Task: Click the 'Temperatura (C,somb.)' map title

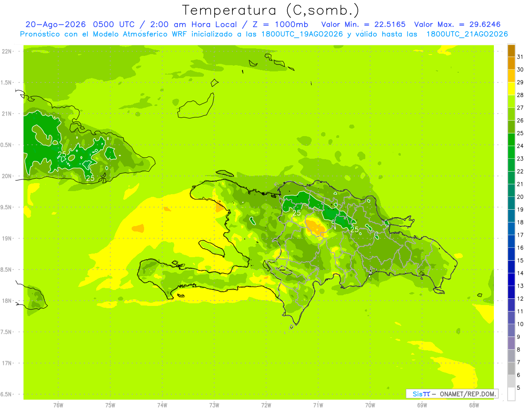Action: 271,10
